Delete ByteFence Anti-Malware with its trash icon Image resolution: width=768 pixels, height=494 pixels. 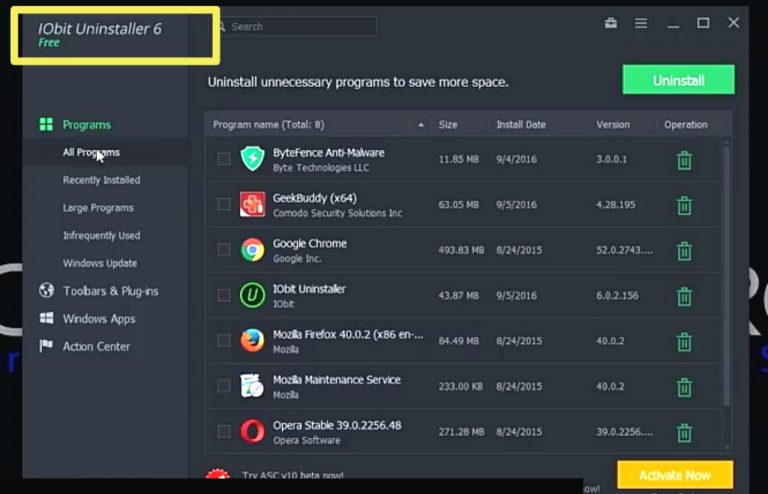point(684,160)
